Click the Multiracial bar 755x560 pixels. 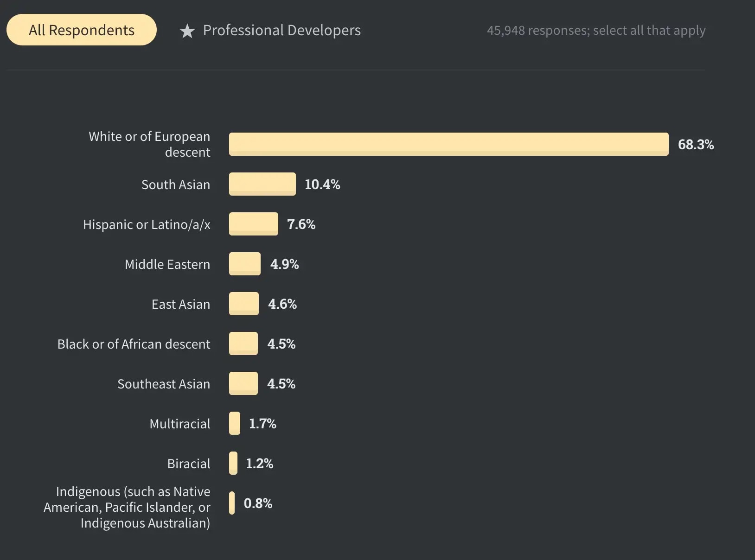tap(234, 423)
